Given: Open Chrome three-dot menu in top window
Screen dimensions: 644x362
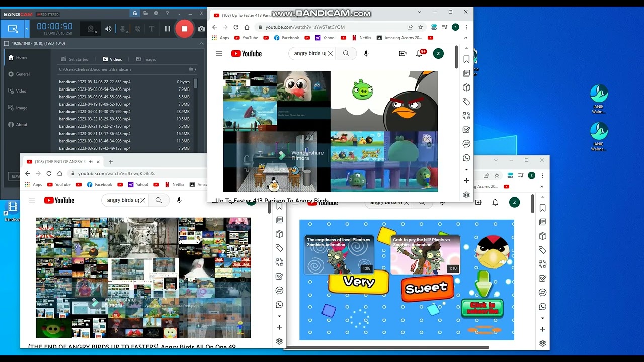Looking at the screenshot, I should pyautogui.click(x=466, y=27).
